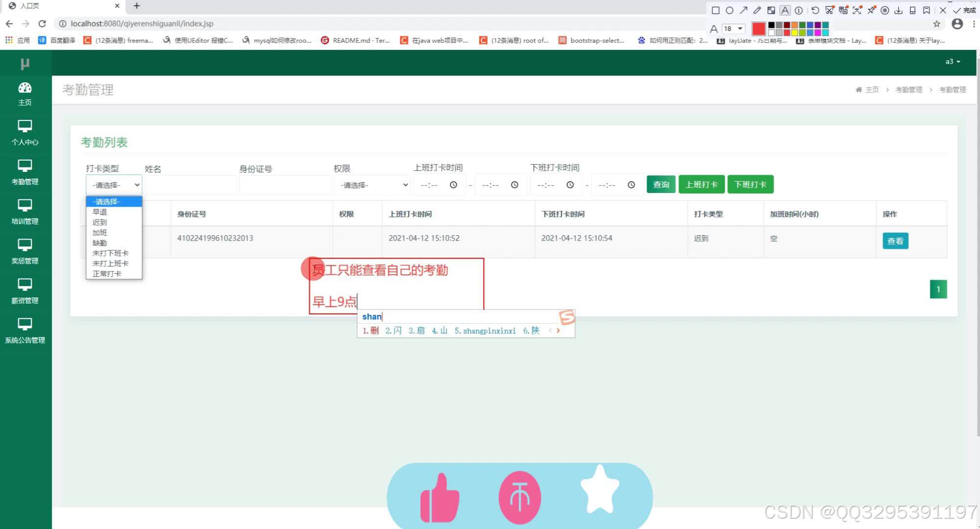Image resolution: width=980 pixels, height=529 pixels.
Task: Pick the black color swatch
Action: coord(771,25)
